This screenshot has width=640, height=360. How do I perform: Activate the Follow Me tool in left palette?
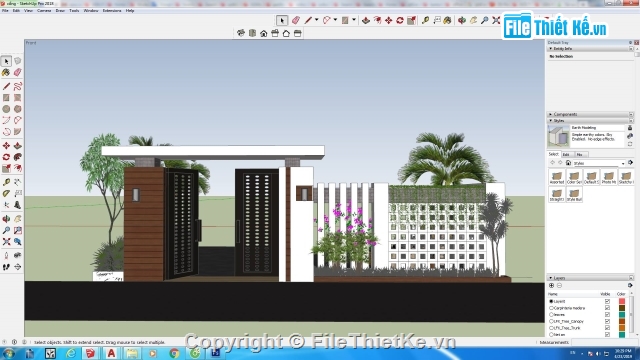pyautogui.click(x=18, y=157)
